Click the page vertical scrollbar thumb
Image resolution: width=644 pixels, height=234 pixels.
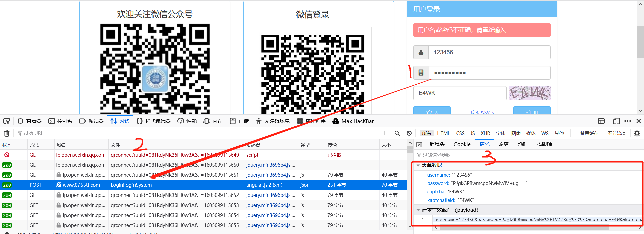click(640, 42)
